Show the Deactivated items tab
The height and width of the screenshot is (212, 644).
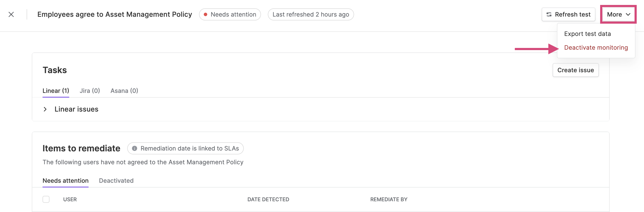[116, 180]
